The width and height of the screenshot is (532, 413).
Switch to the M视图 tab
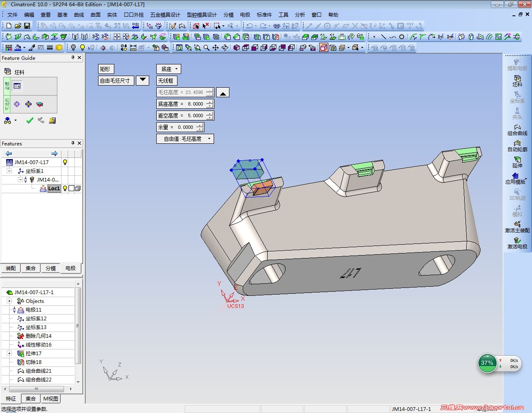(x=51, y=399)
